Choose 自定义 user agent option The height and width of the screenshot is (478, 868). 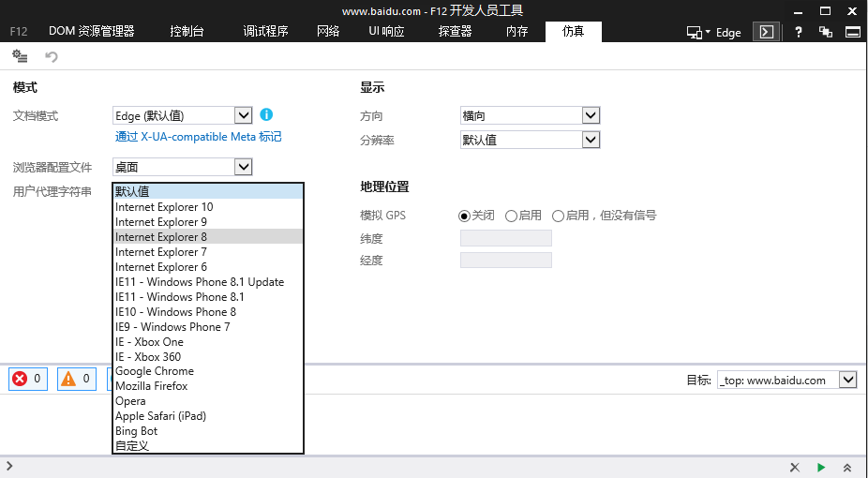point(208,446)
